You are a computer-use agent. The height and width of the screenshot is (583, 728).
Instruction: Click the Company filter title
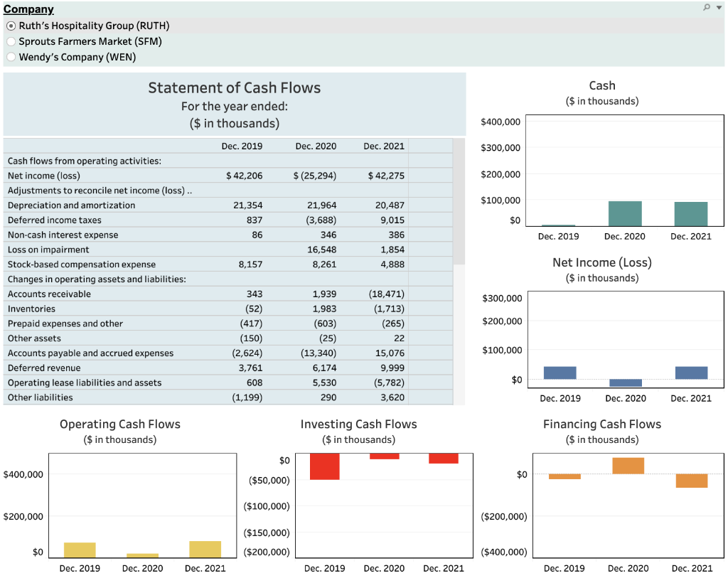[x=28, y=9]
